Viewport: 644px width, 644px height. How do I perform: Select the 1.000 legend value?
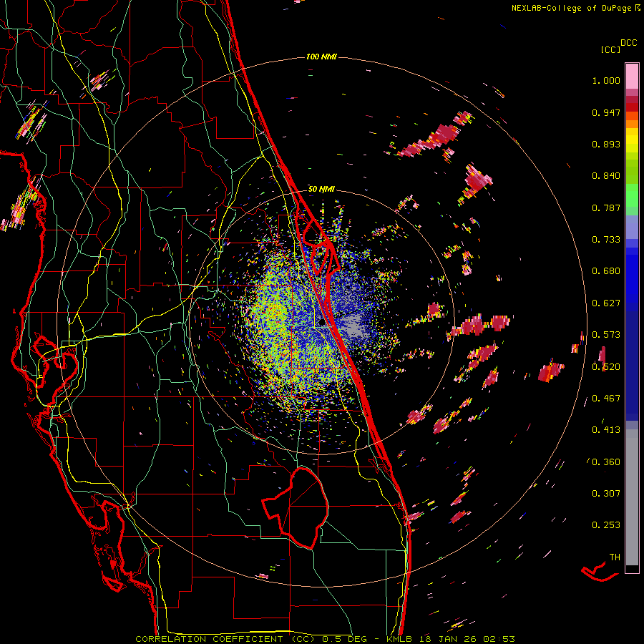[606, 80]
